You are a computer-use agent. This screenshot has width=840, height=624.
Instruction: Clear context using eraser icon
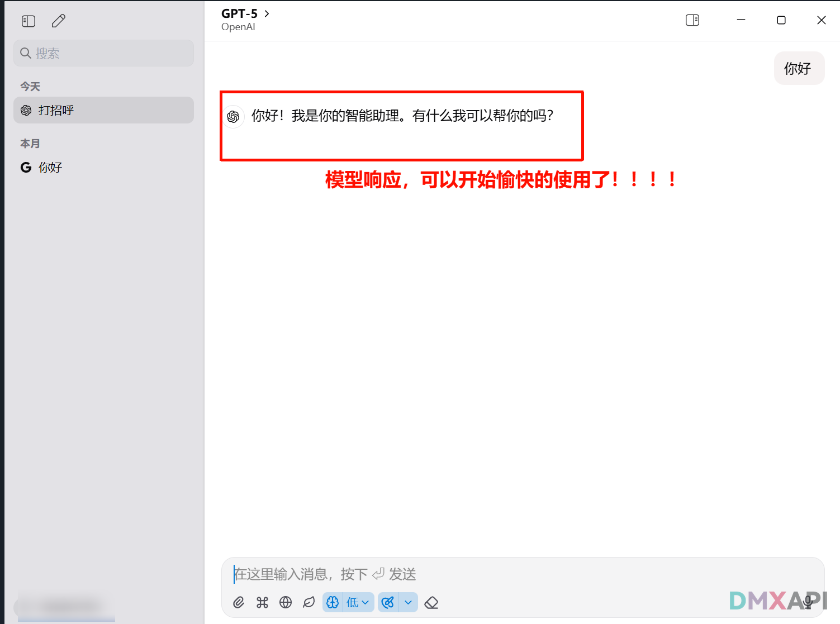pos(431,602)
